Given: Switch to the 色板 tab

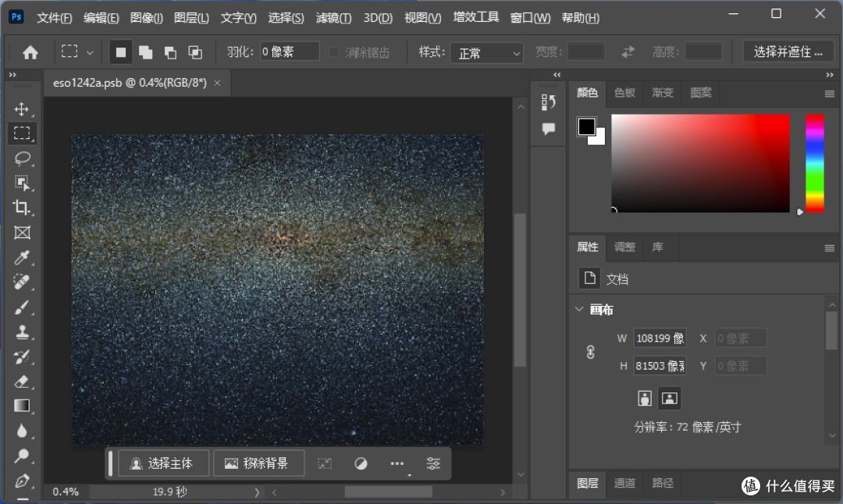Looking at the screenshot, I should pyautogui.click(x=624, y=93).
